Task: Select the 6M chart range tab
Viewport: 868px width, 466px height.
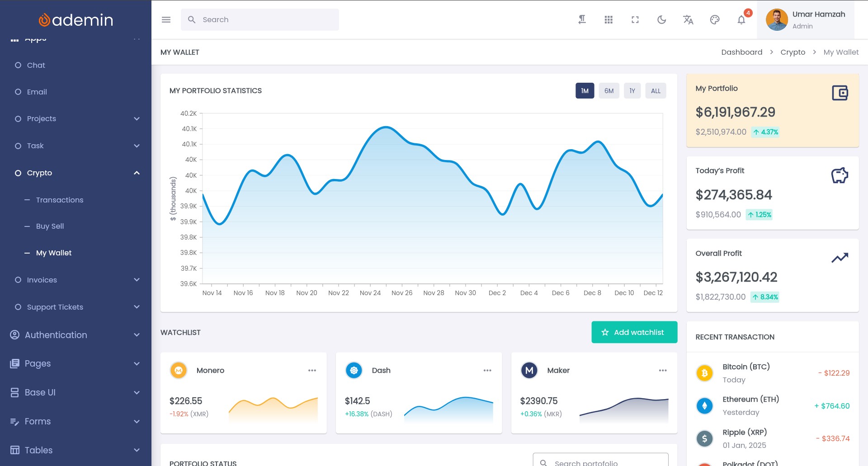Action: pos(609,91)
